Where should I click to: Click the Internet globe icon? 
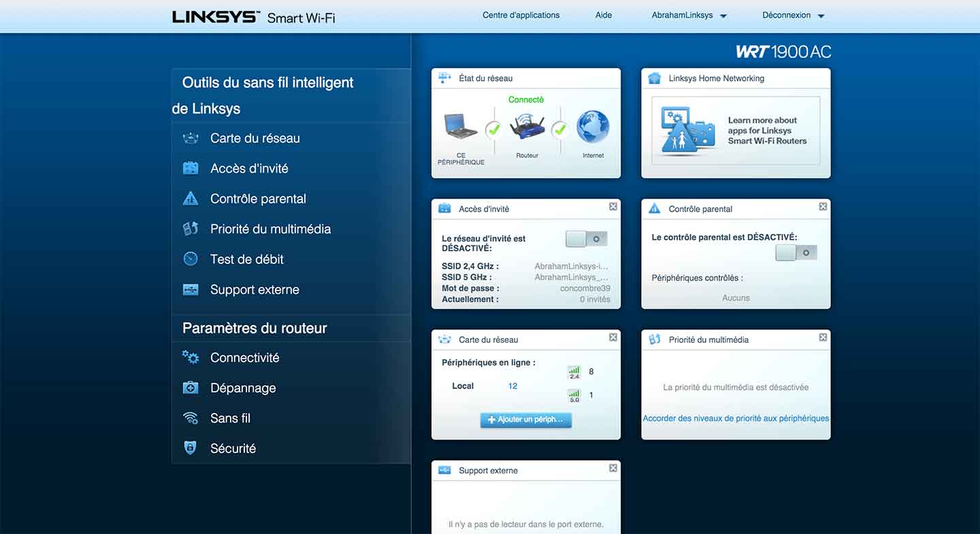[593, 127]
